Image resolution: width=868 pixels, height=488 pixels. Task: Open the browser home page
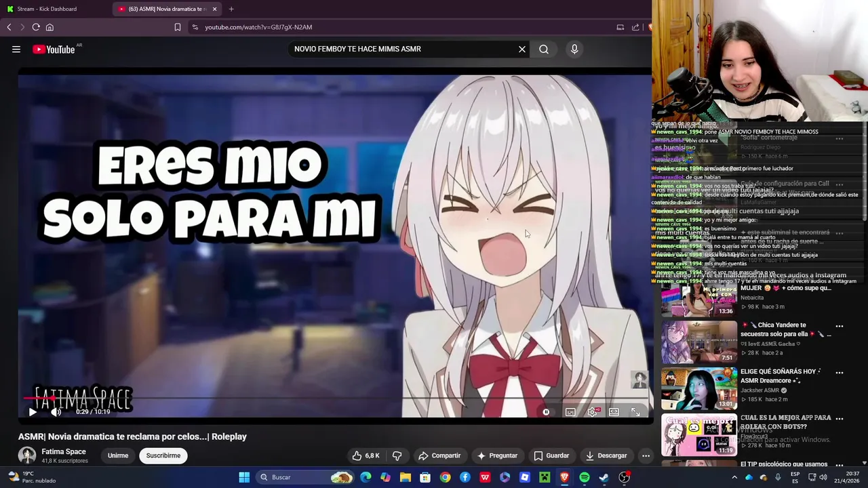pyautogui.click(x=50, y=27)
